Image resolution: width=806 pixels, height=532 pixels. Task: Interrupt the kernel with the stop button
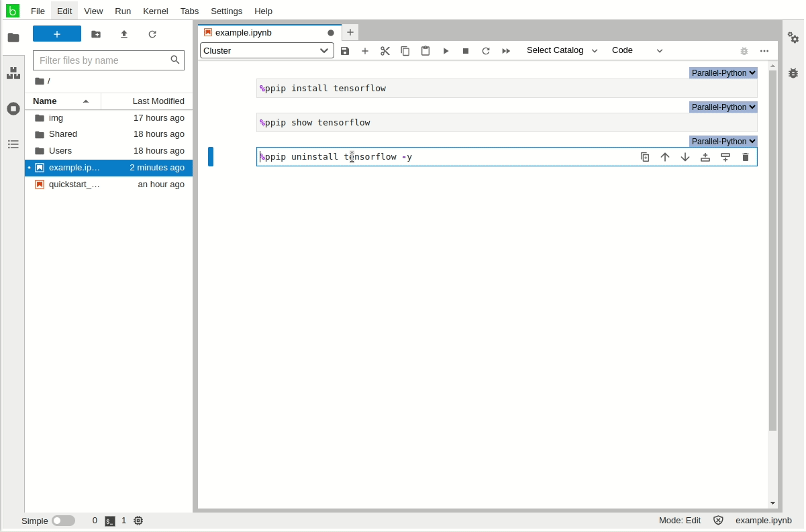coord(466,51)
